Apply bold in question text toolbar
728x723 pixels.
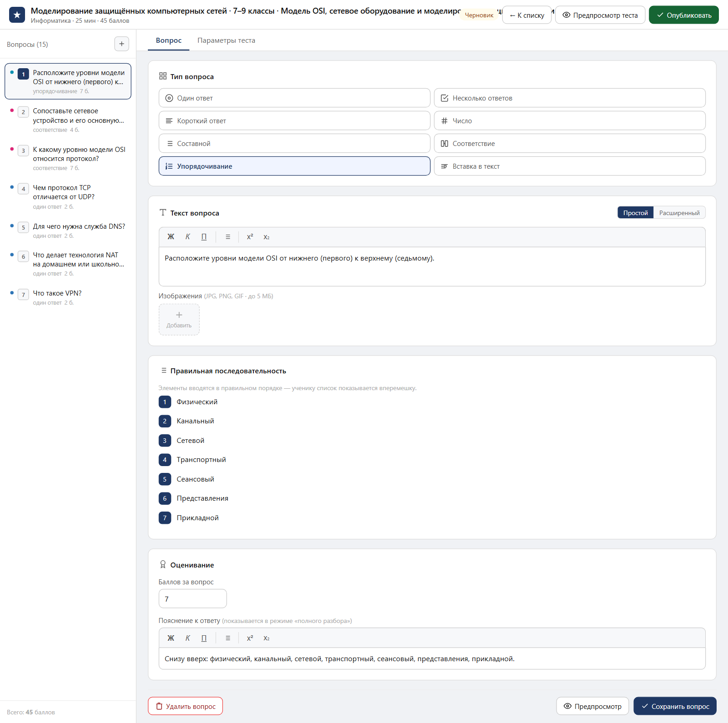tap(171, 237)
